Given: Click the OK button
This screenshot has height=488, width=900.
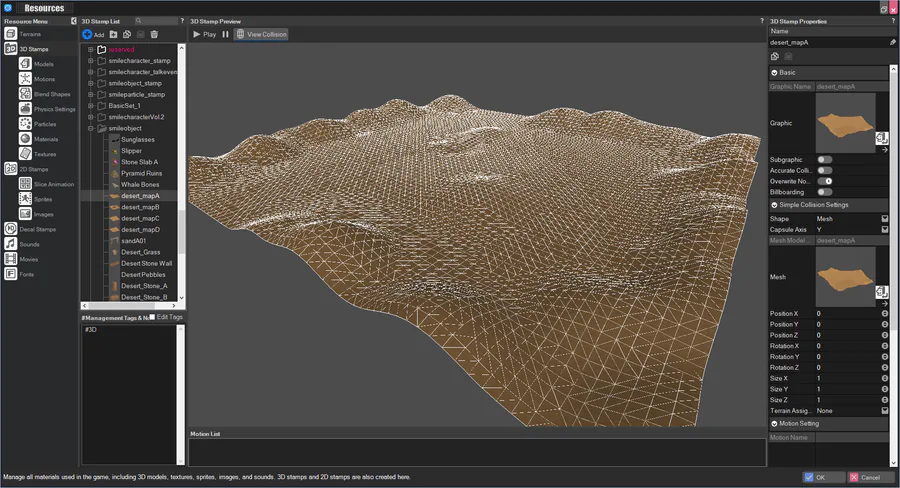Looking at the screenshot, I should 824,477.
